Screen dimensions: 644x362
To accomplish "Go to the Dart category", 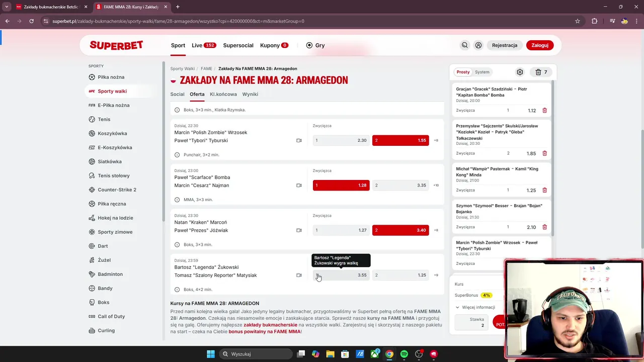I will click(x=98, y=246).
